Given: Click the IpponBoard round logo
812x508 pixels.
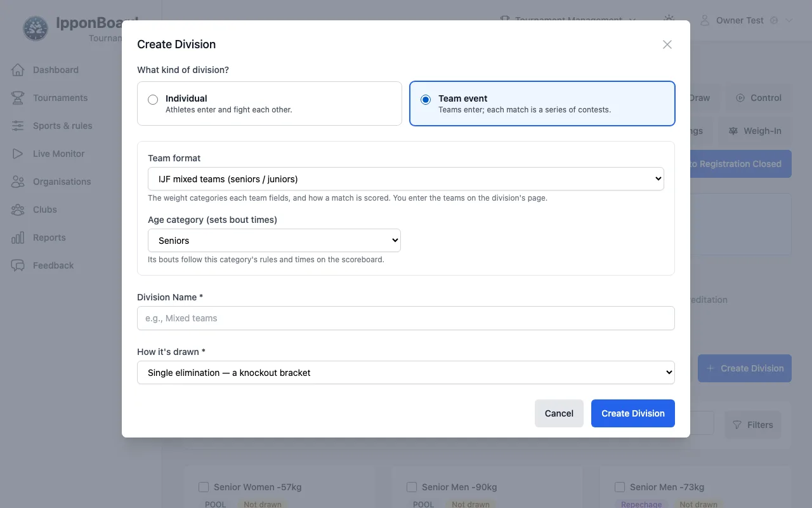Looking at the screenshot, I should [36, 29].
